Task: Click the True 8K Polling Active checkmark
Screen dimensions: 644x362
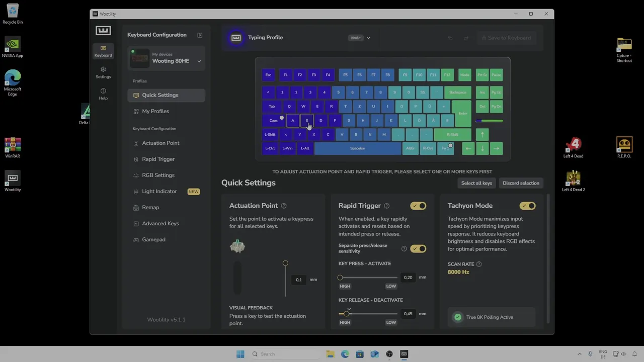Action: [x=458, y=317]
